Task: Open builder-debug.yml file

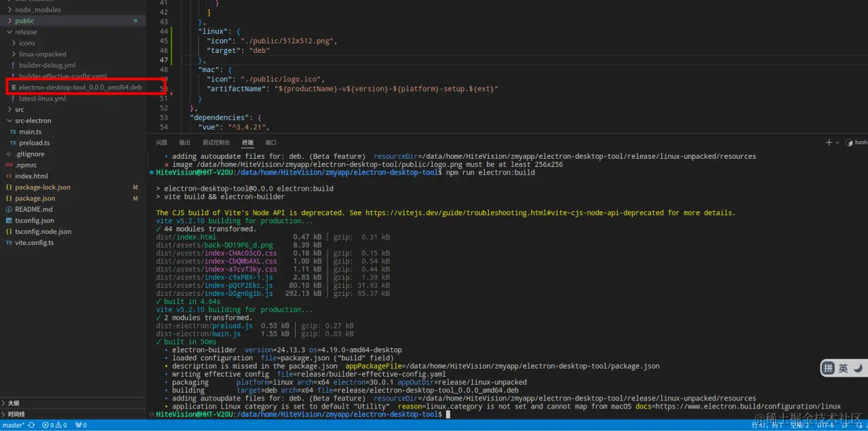Action: (47, 65)
